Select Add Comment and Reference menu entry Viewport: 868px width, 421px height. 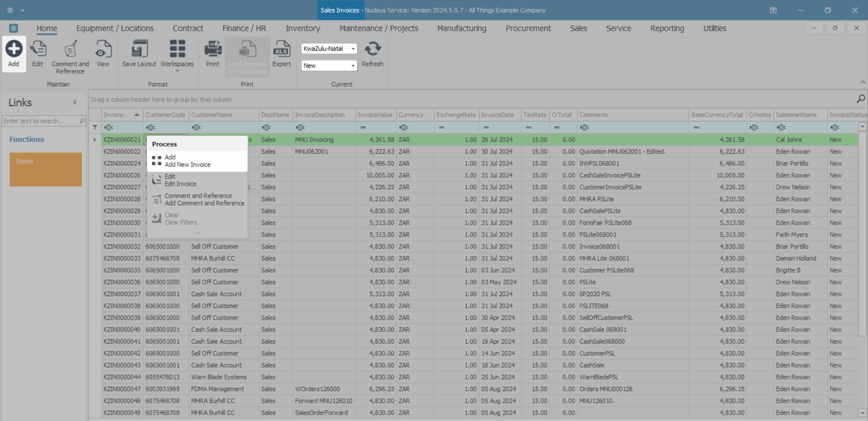coord(197,199)
